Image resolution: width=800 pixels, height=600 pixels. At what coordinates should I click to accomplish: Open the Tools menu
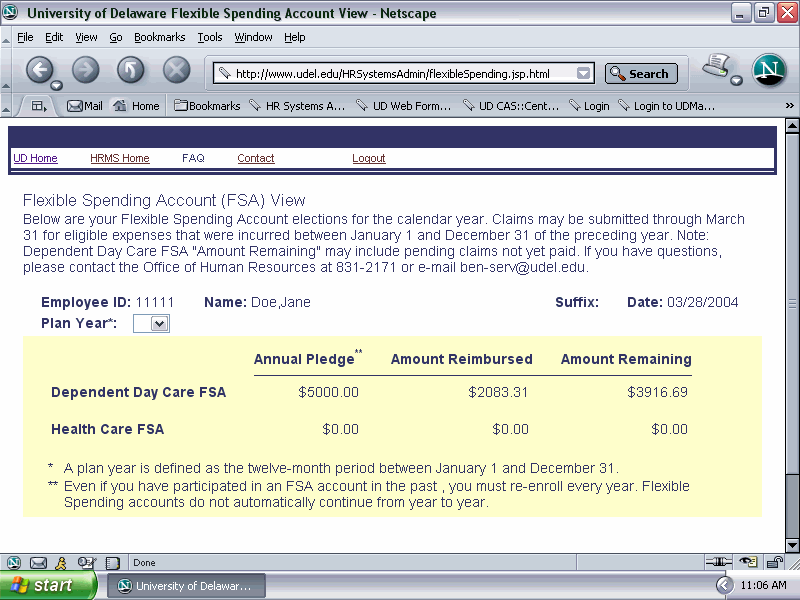[x=210, y=37]
